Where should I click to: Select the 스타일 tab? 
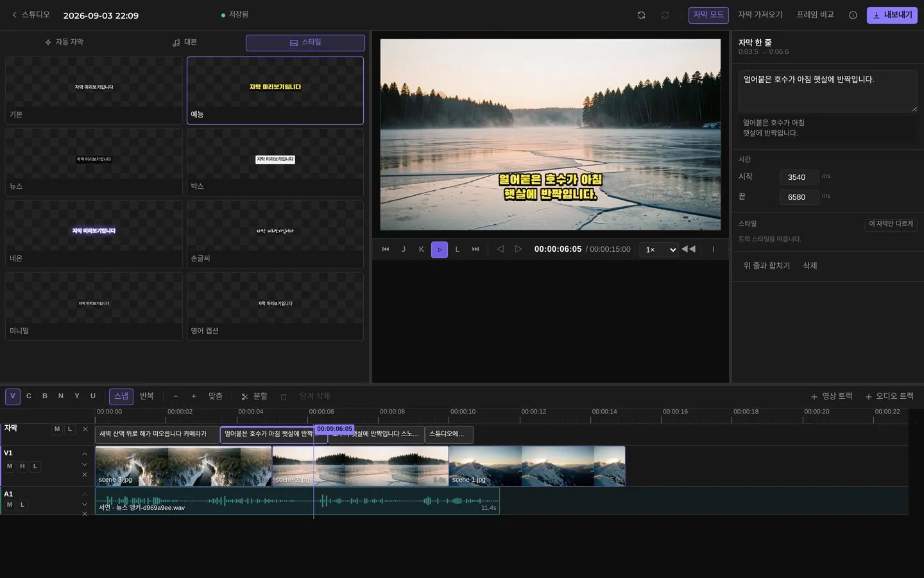pos(305,42)
